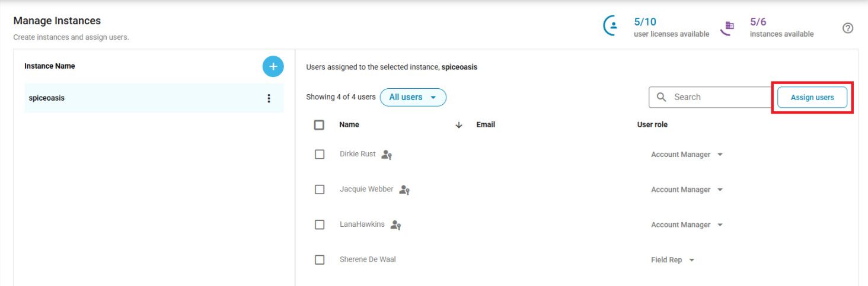Screen dimensions: 868x286
Task: Change Sherene De Waal's Field Rep role
Action: tap(672, 260)
